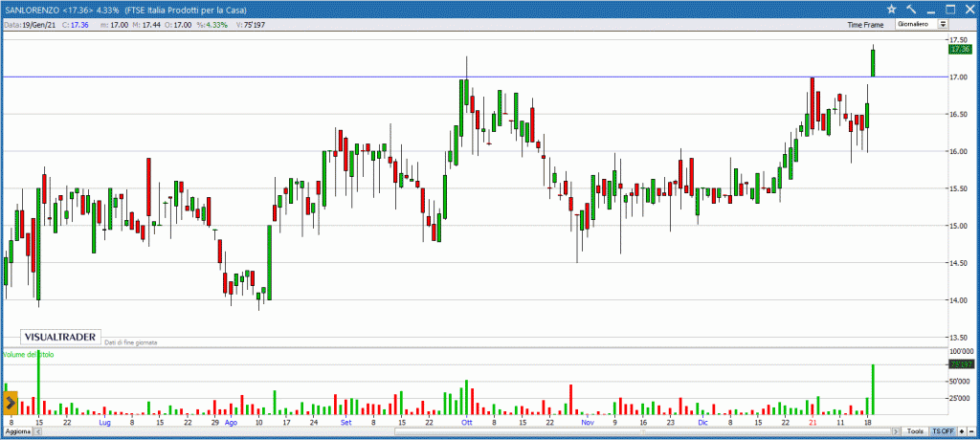Click the 'Dati di fine giornata' text
Image resolution: width=980 pixels, height=440 pixels.
click(130, 342)
